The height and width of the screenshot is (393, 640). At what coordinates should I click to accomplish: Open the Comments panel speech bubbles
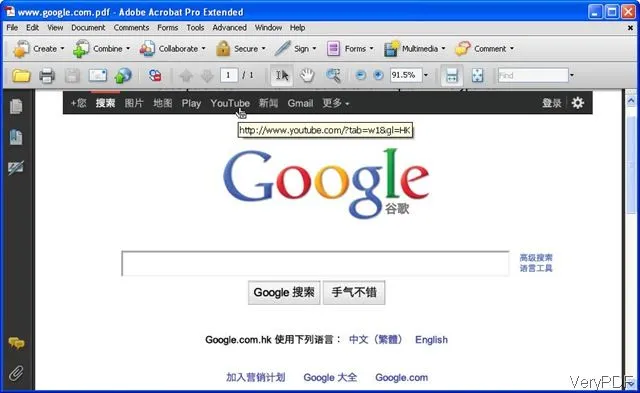(16, 343)
